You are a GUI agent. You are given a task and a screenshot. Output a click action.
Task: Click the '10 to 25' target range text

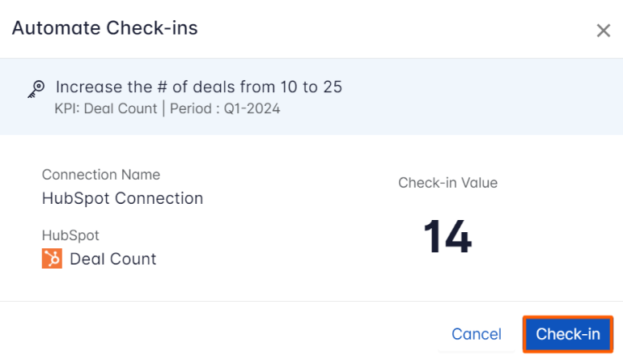pos(311,87)
